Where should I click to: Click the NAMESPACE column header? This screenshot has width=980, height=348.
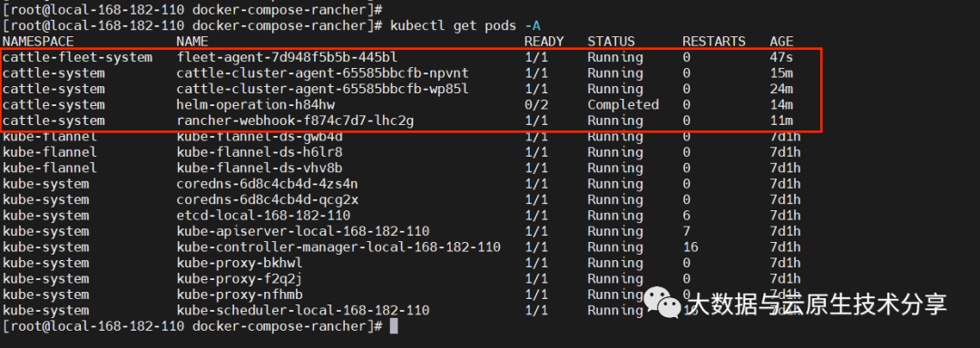point(38,42)
